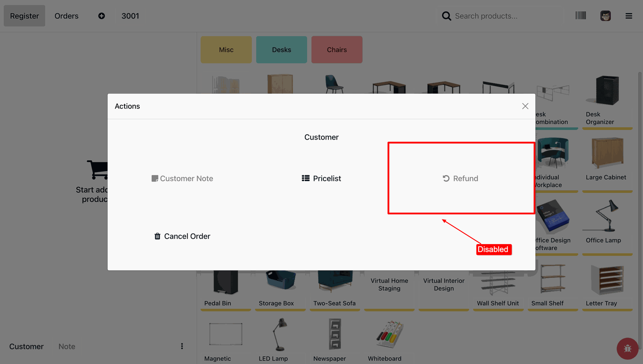Click the Refund action
The image size is (643, 364).
pyautogui.click(x=460, y=178)
